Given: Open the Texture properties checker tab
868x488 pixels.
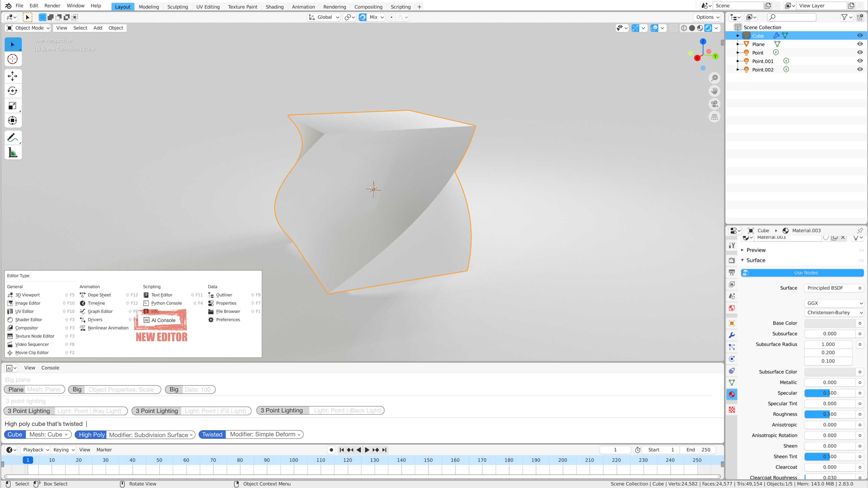Looking at the screenshot, I should [732, 409].
